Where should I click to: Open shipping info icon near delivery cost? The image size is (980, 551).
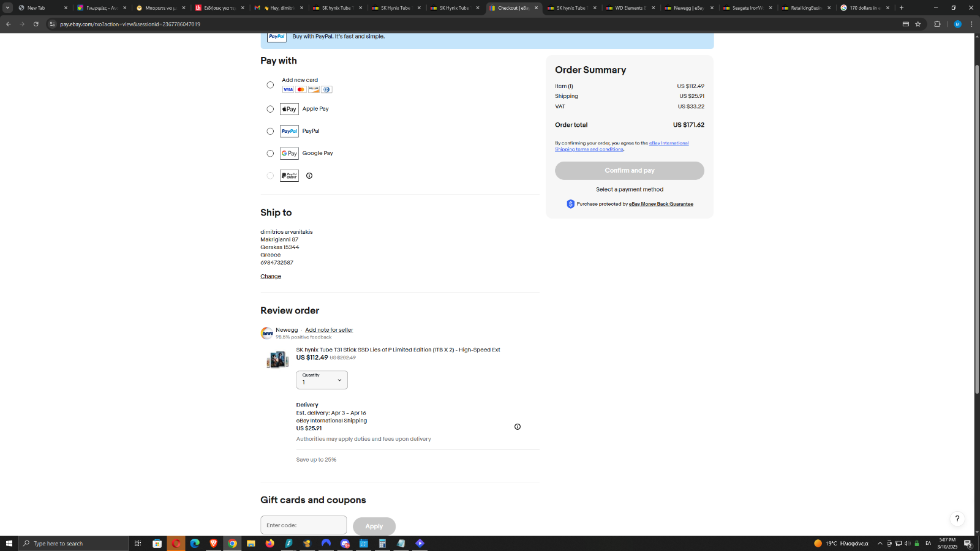click(518, 427)
